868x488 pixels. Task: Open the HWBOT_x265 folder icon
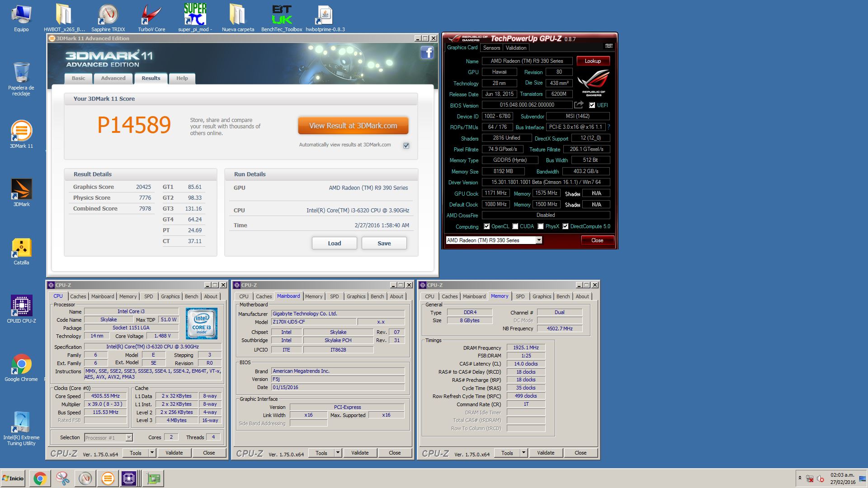pyautogui.click(x=64, y=18)
